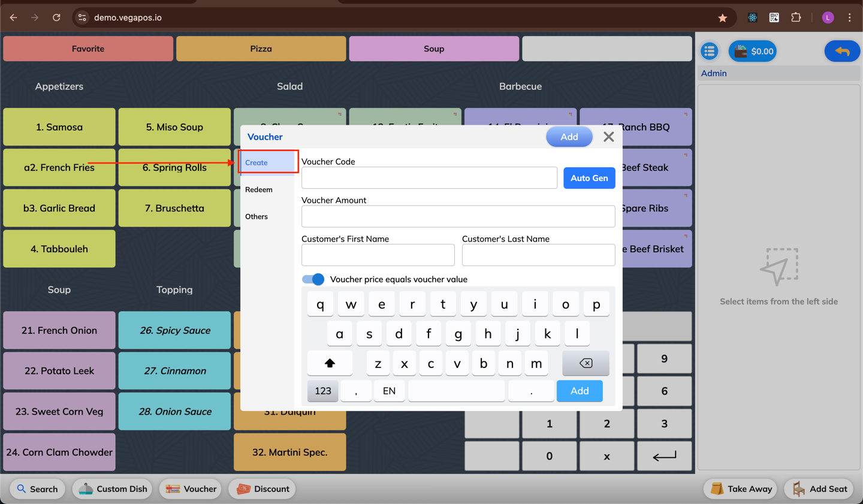Click the q key on keyboard
Screen dimensions: 863x504
(321, 304)
